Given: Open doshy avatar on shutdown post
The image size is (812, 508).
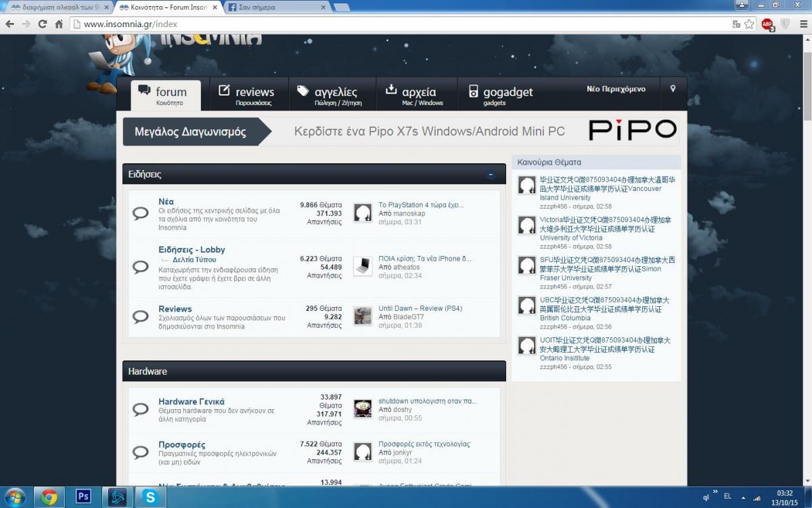Looking at the screenshot, I should pos(363,408).
